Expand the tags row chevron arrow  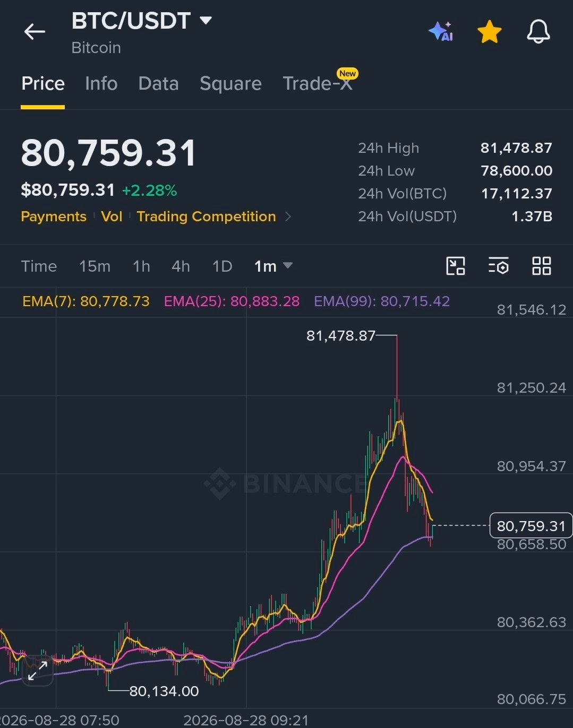pyautogui.click(x=288, y=216)
